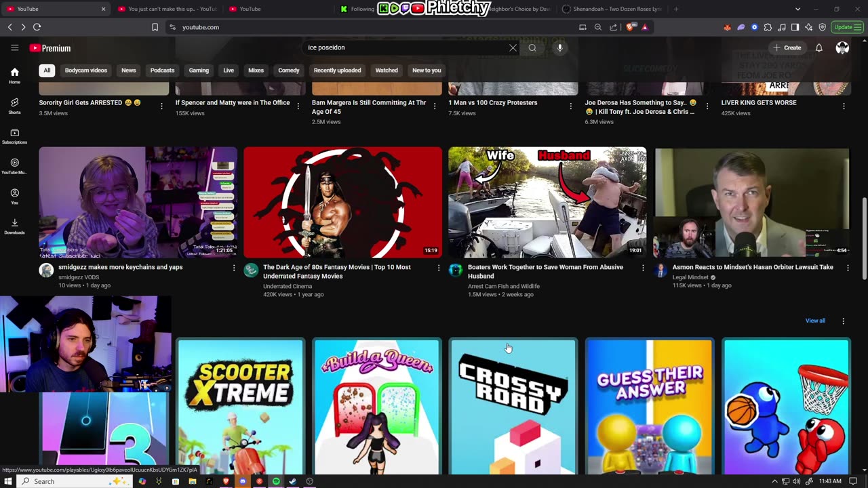The height and width of the screenshot is (488, 868).
Task: Click the browser address bar URL
Action: [x=201, y=27]
